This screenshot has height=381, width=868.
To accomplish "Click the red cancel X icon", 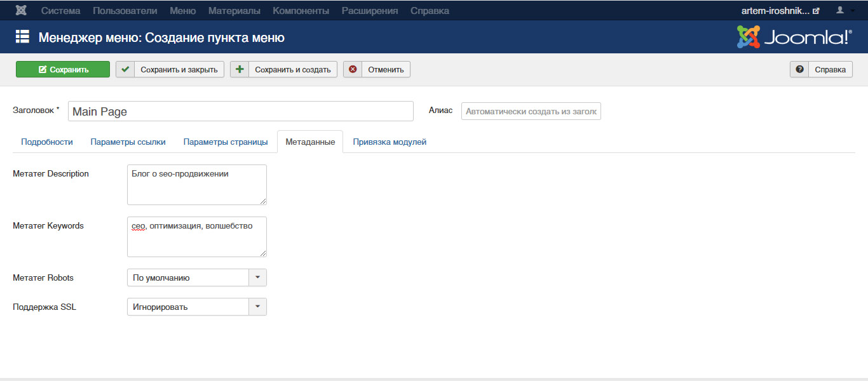I will pos(353,69).
